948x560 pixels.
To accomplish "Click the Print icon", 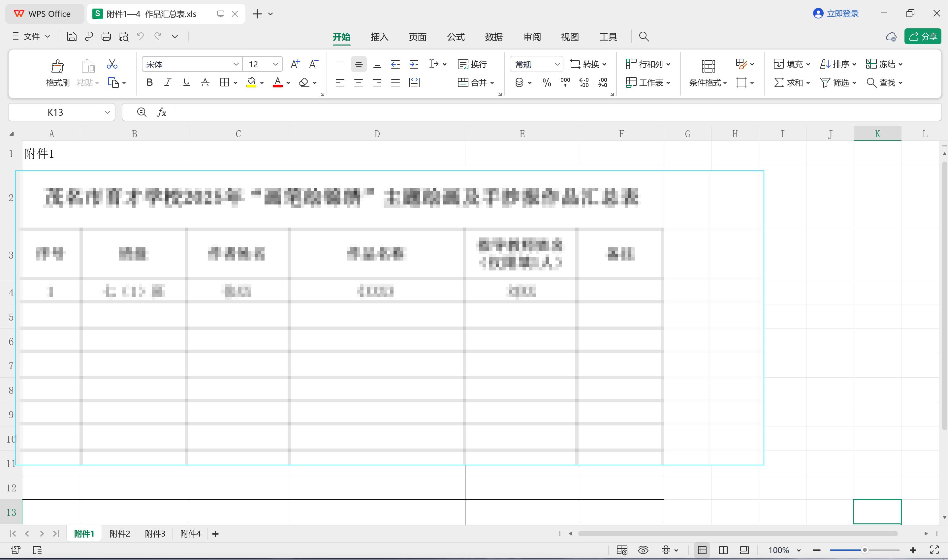I will coord(106,37).
